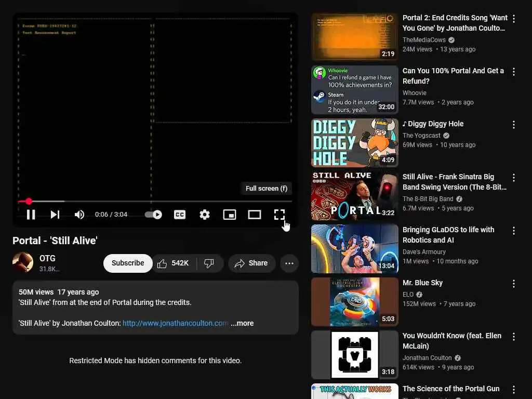Screen dimensions: 532x399
Task: Like the video with 542K likes
Action: [174, 263]
